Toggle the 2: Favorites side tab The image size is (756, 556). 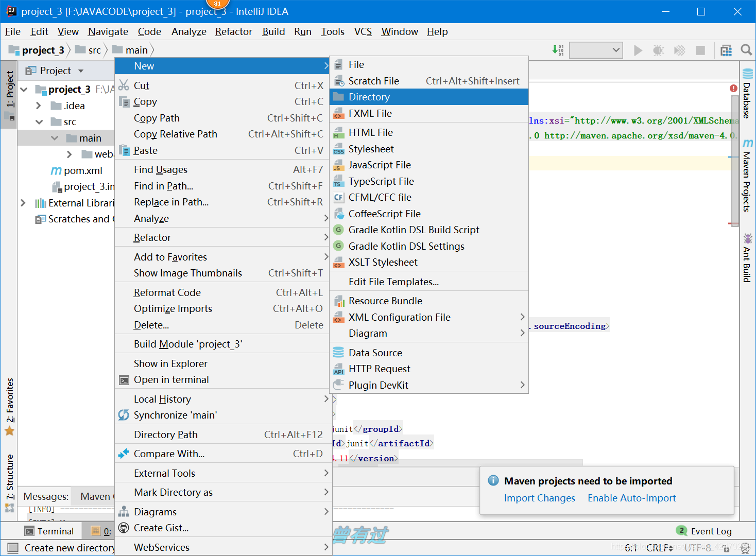(x=10, y=407)
